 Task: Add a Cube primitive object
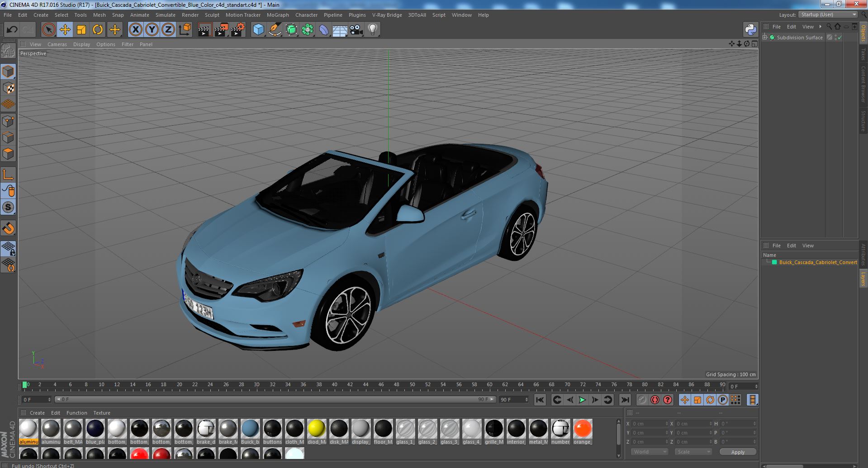(258, 30)
